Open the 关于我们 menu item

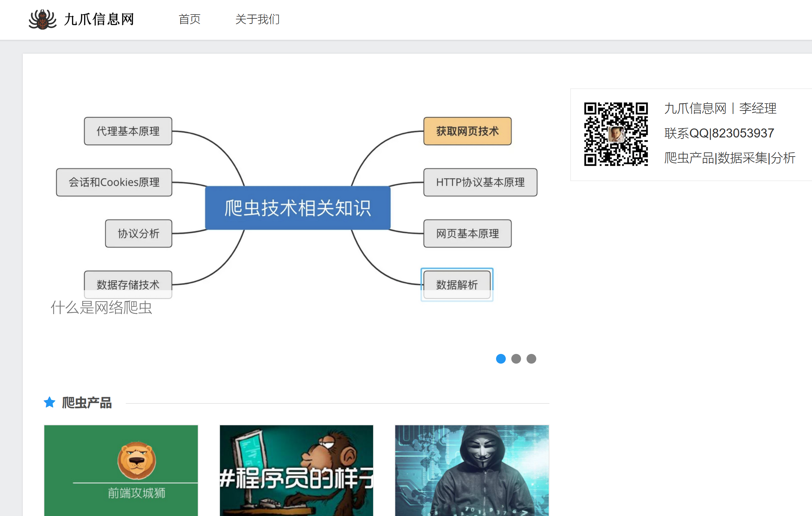point(257,19)
